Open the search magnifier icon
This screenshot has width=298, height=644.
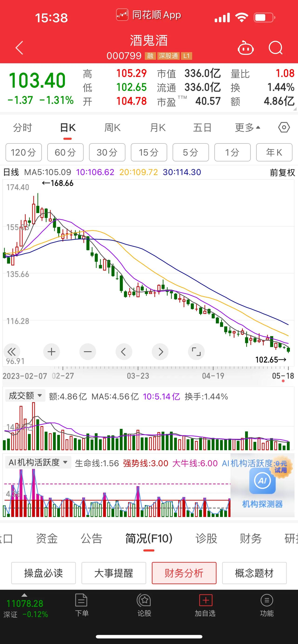(276, 47)
